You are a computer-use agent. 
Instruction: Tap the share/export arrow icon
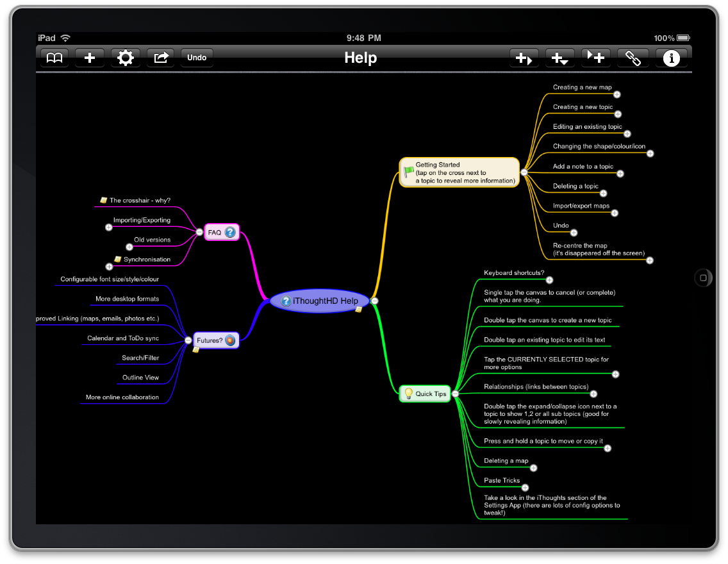click(161, 58)
